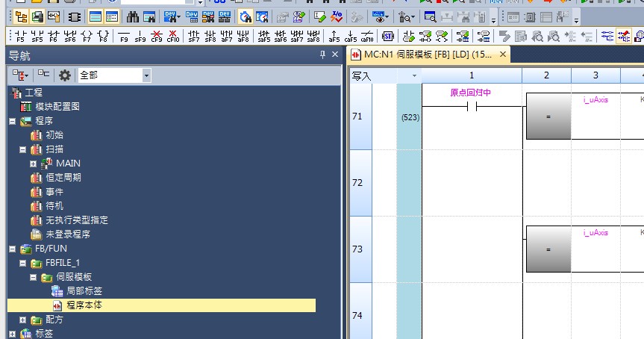Insert inline ST box icon

point(388,36)
